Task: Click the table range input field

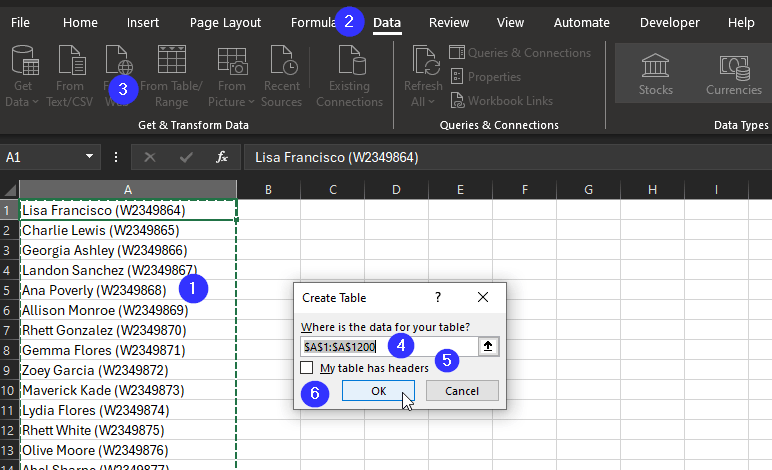Action: point(389,347)
